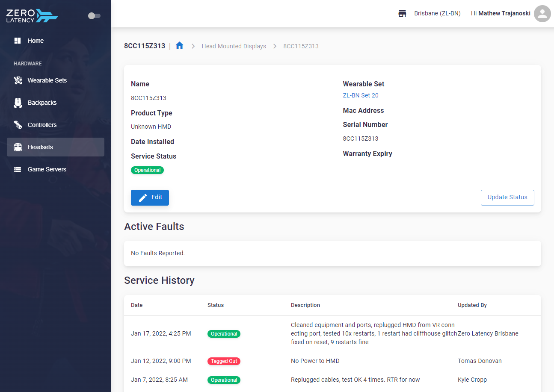
Task: Click the Backpacks icon
Action: [x=18, y=103]
